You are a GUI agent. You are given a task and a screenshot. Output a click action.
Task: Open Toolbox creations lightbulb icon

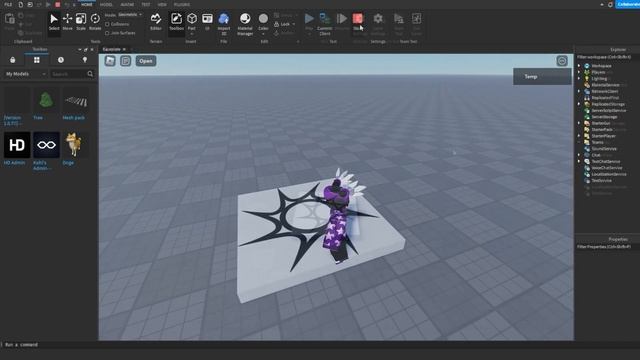(x=85, y=60)
